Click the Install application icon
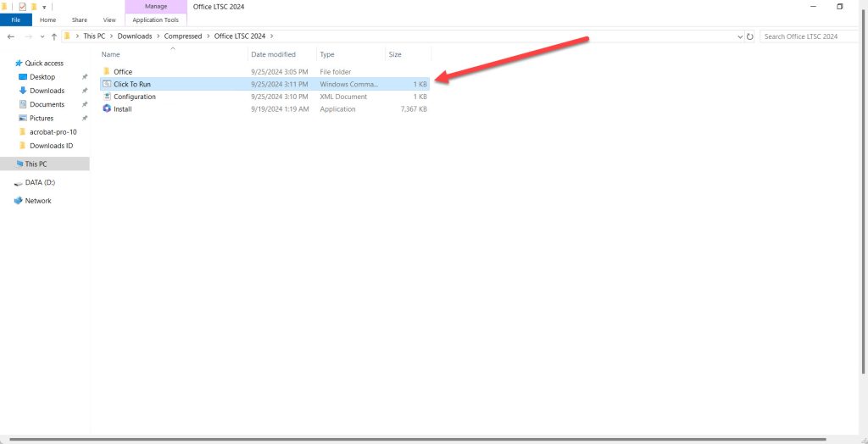868x444 pixels. pyautogui.click(x=107, y=109)
